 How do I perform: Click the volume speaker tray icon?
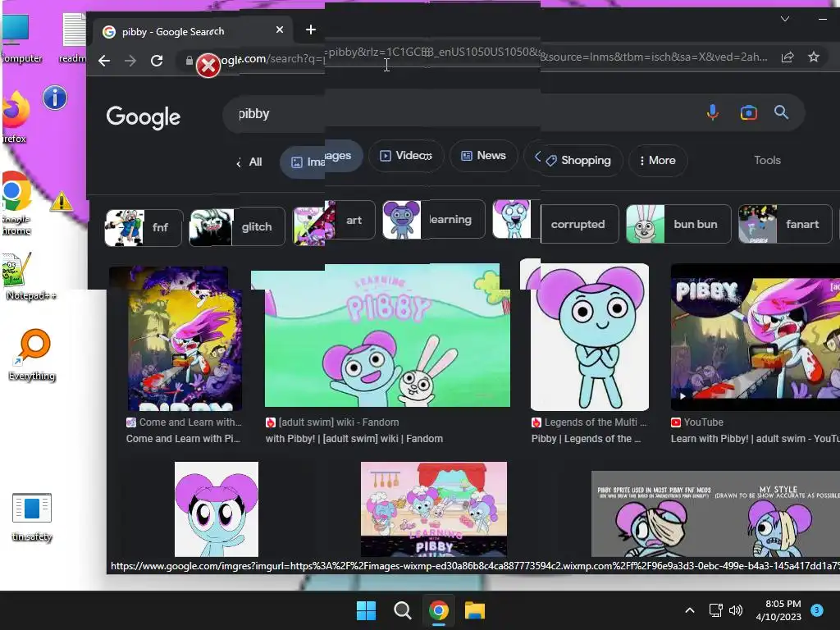pos(736,610)
